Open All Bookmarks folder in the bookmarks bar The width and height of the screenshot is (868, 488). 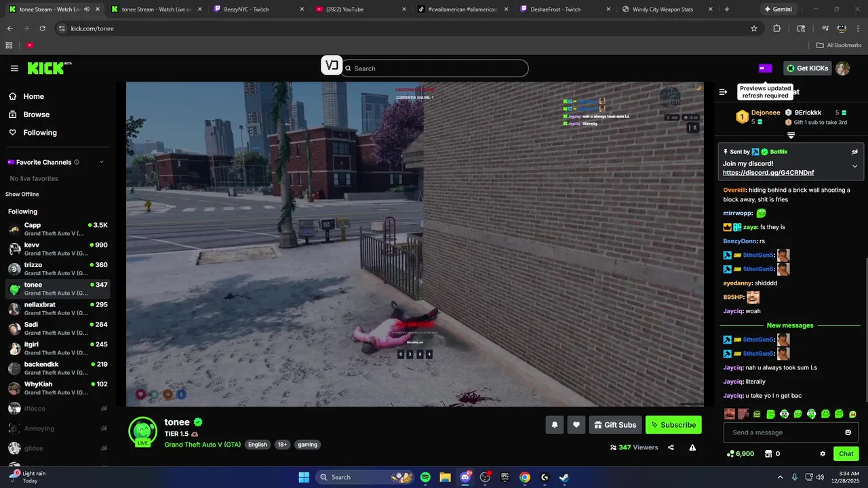(839, 45)
